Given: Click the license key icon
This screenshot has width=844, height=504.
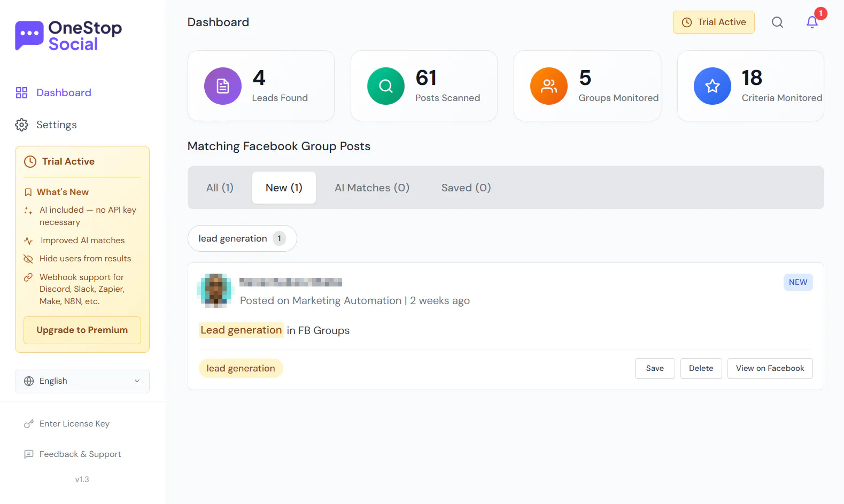Looking at the screenshot, I should [29, 424].
